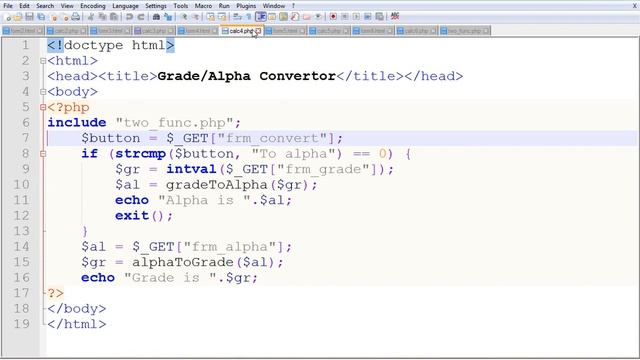
Task: Click the Paste toolbar icon
Action: tap(114, 17)
